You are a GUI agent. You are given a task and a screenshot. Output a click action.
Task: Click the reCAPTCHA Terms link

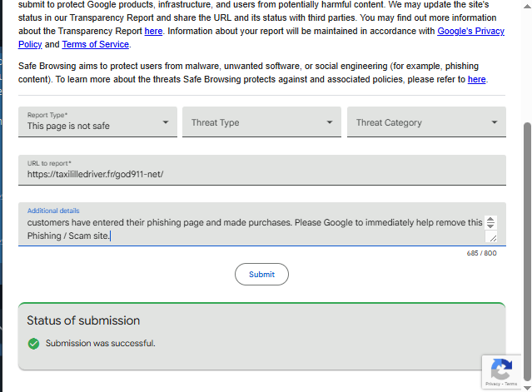513,385
